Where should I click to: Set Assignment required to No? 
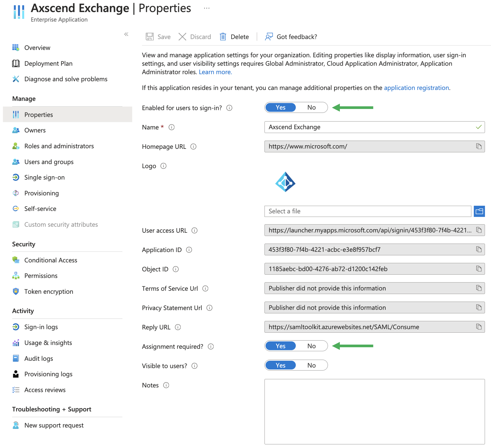[311, 346]
